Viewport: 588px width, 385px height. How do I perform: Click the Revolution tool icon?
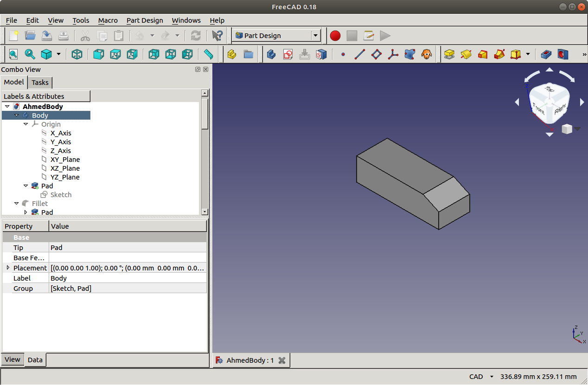466,54
